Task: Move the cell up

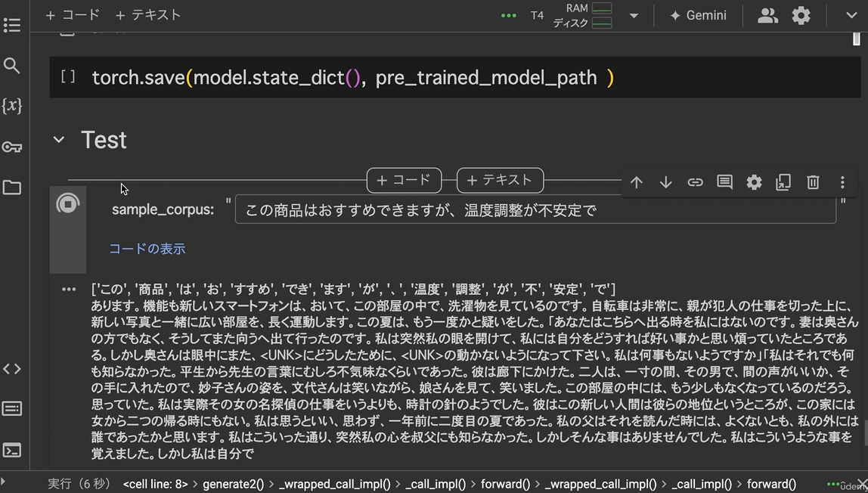Action: pyautogui.click(x=637, y=182)
